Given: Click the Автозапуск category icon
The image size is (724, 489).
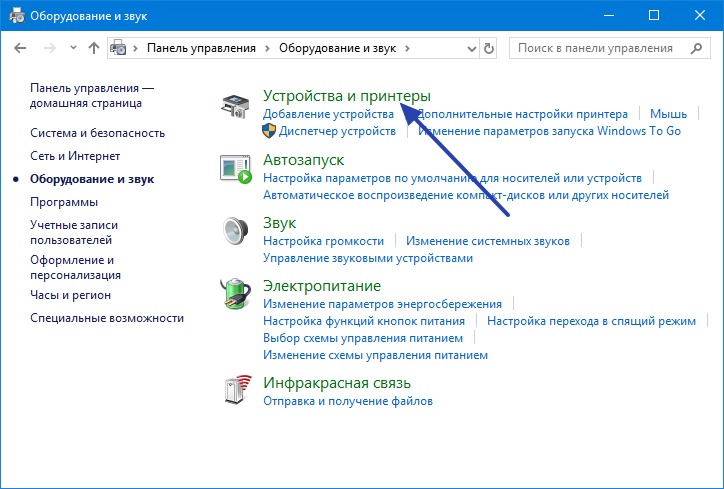Looking at the screenshot, I should (235, 169).
